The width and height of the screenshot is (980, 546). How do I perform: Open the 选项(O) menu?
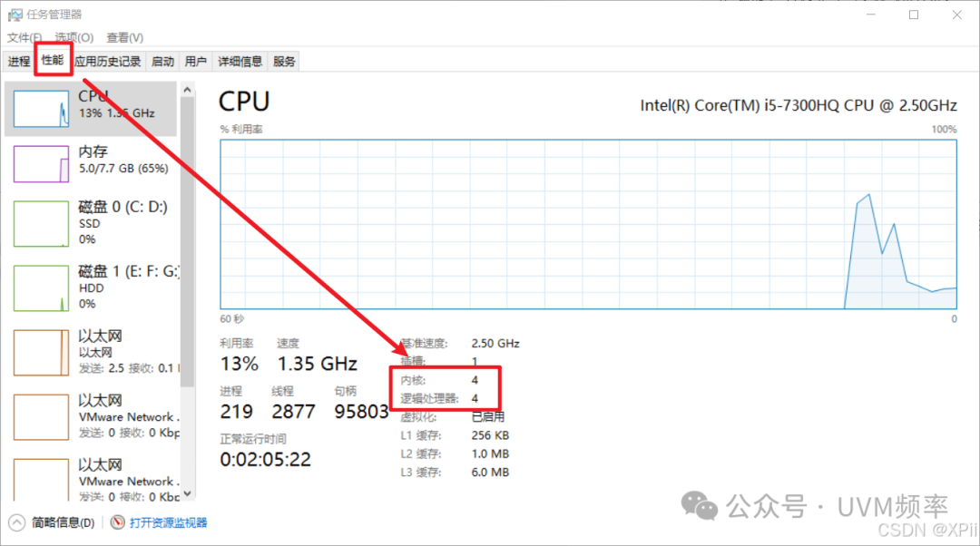[x=73, y=37]
